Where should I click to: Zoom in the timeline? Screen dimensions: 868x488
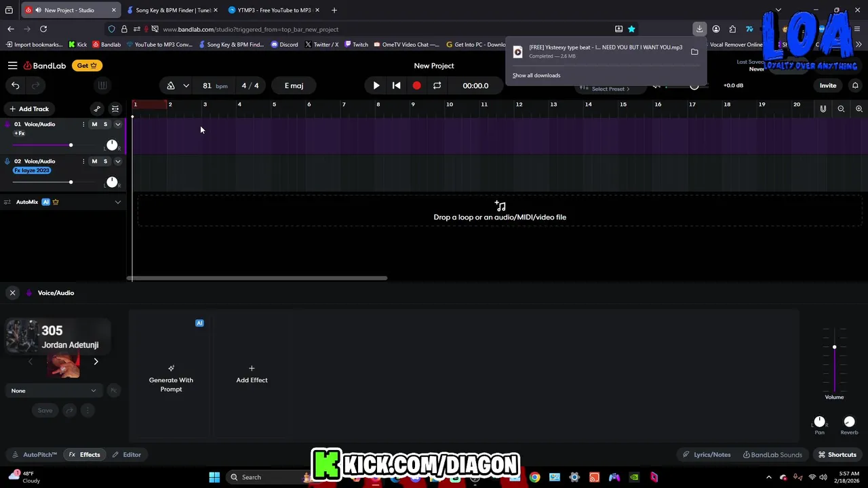pos(859,108)
